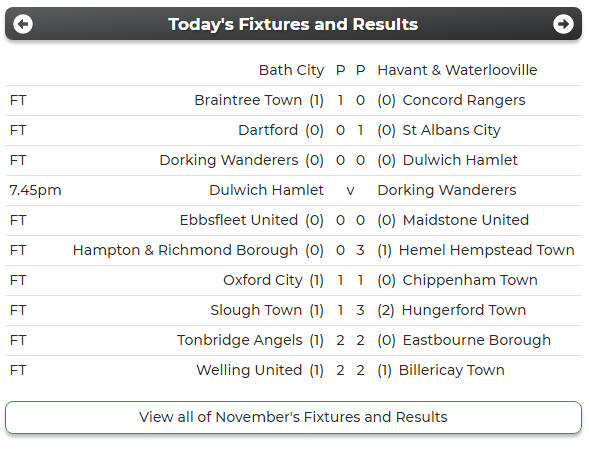Select Hemel Hempstead Town team name
The width and height of the screenshot is (589, 449).
pyautogui.click(x=486, y=250)
